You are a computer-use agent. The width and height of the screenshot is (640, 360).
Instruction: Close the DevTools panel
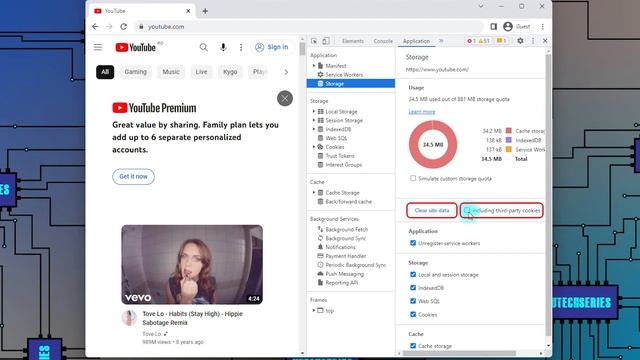click(x=545, y=41)
